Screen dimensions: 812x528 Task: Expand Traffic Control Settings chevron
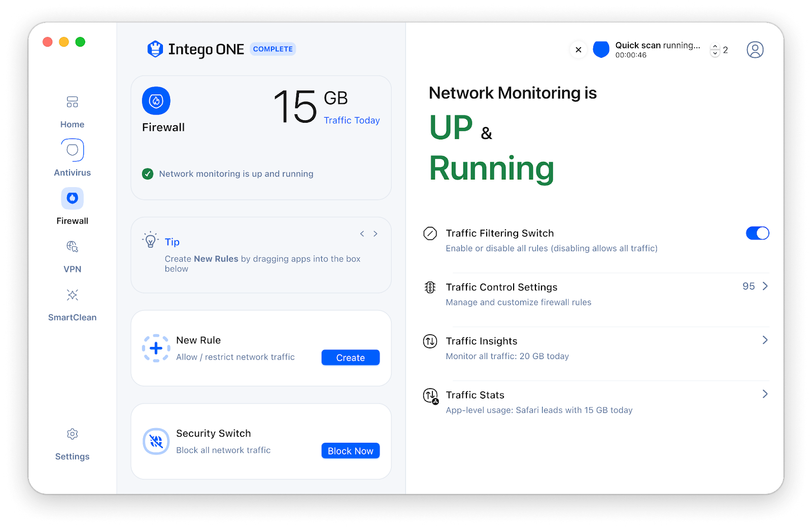click(765, 287)
